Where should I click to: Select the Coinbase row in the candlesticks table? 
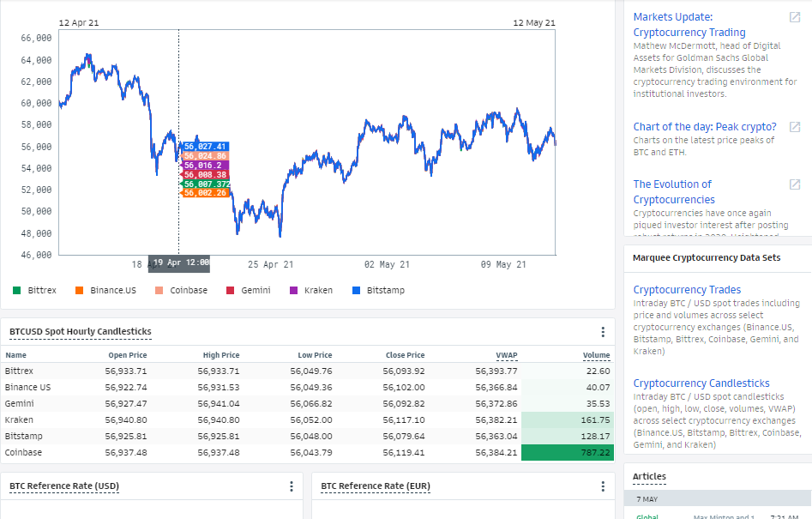tap(308, 453)
